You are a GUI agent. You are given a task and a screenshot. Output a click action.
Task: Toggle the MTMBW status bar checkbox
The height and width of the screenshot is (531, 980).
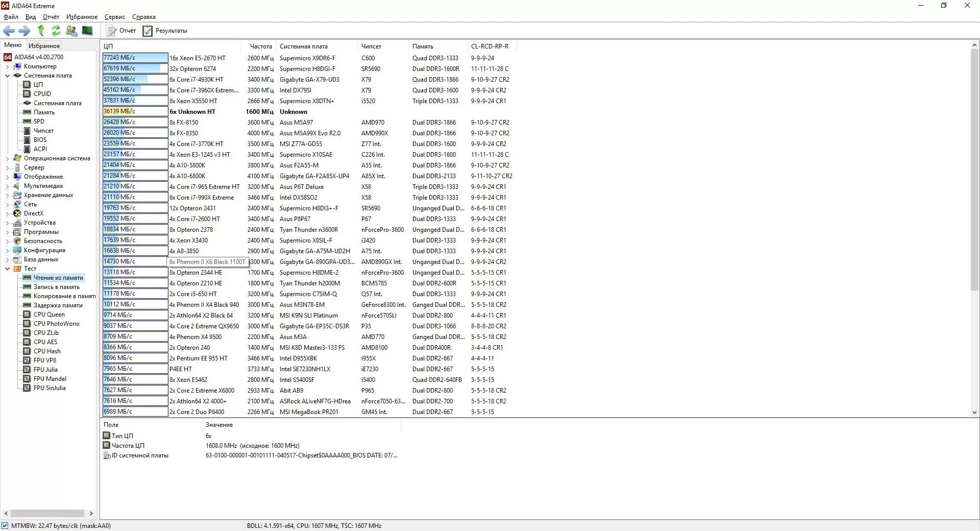pos(5,526)
